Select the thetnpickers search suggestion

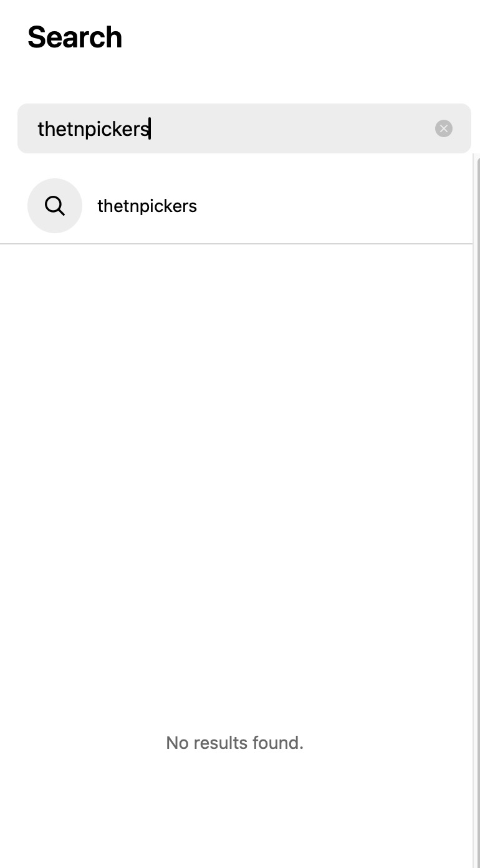point(236,206)
